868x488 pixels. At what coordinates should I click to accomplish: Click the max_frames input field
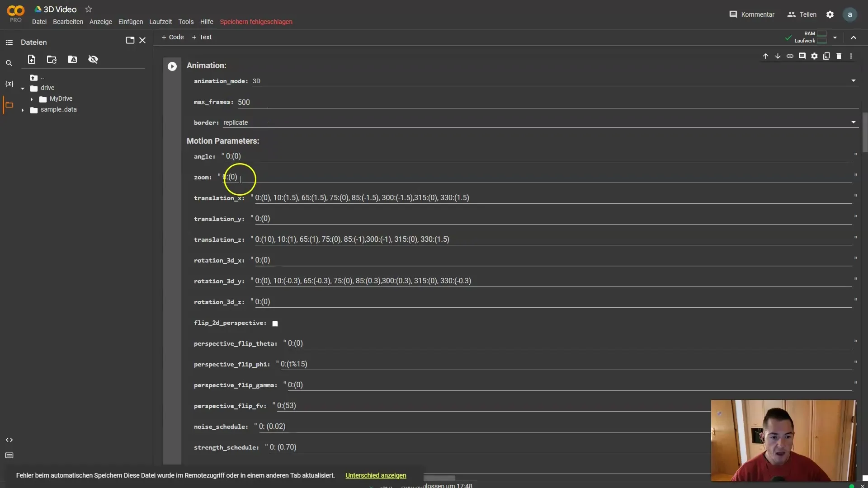(x=548, y=102)
